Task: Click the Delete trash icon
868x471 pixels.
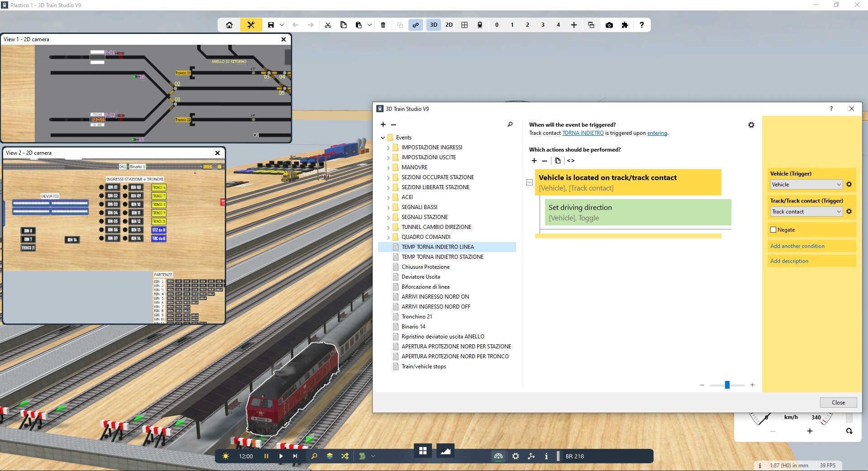Action: [383, 25]
